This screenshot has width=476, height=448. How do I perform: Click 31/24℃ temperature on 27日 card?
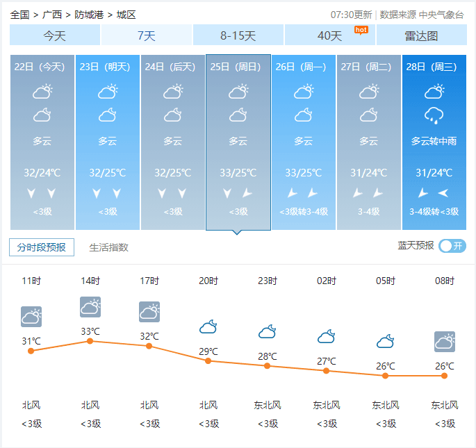[368, 173]
